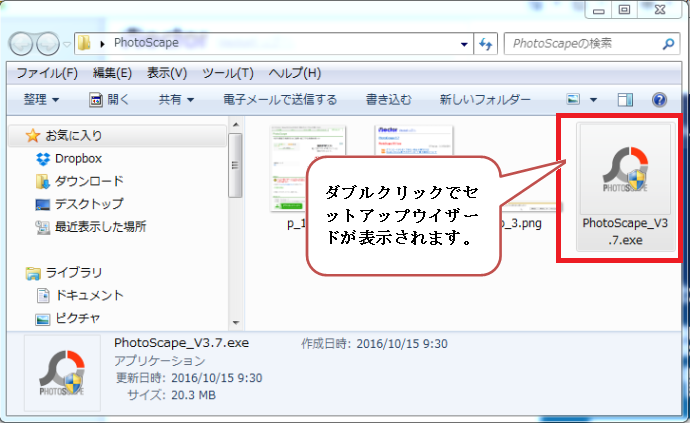Open the ツール(T) menu
The image size is (690, 423).
pos(228,73)
